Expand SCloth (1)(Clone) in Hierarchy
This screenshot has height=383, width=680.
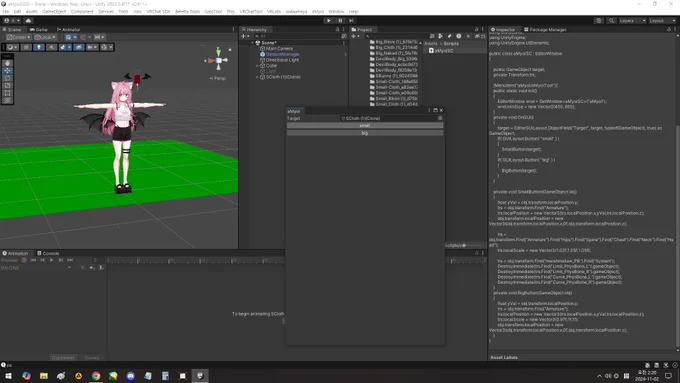click(x=257, y=77)
